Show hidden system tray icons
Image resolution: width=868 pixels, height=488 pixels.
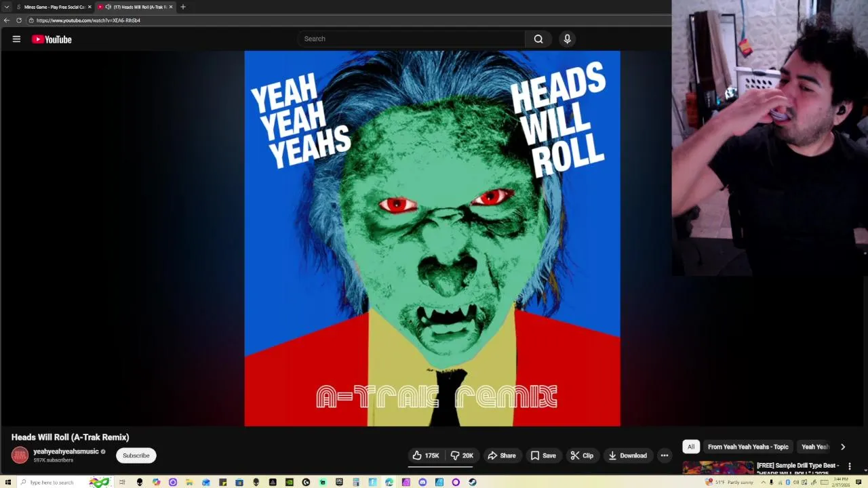tap(764, 482)
